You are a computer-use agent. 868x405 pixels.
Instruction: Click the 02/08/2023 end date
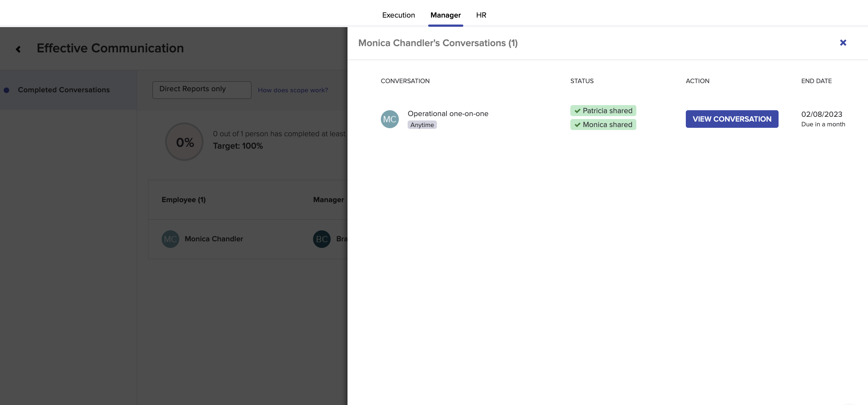point(822,114)
